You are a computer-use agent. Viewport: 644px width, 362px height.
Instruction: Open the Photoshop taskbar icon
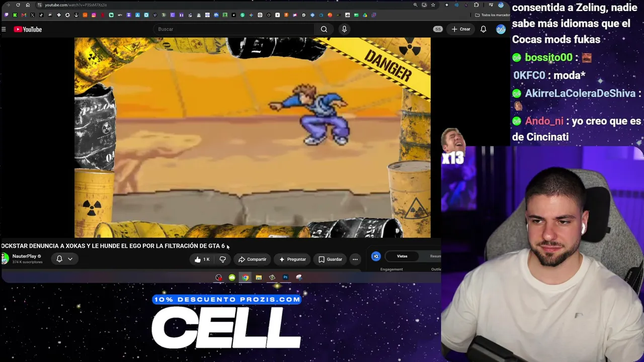point(285,278)
